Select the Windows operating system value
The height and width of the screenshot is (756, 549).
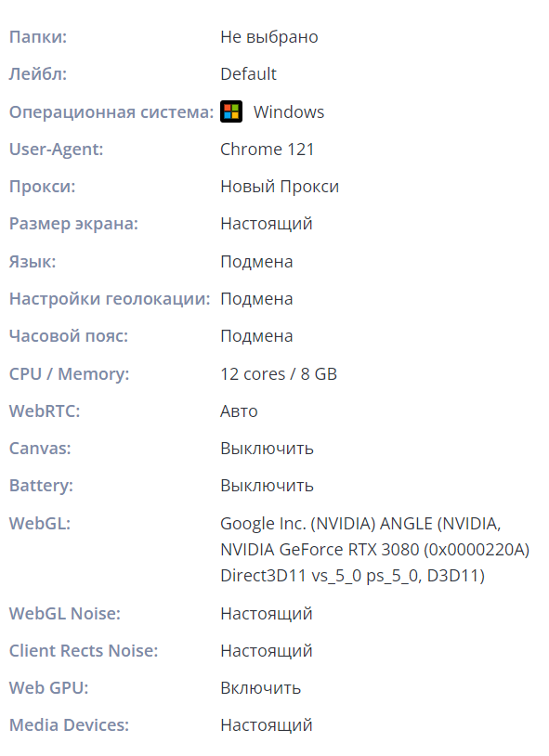coord(289,111)
